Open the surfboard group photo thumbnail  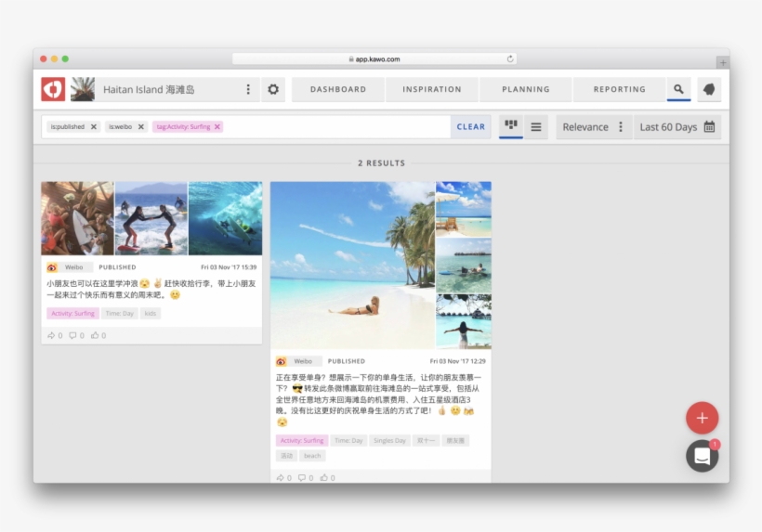[x=78, y=218]
